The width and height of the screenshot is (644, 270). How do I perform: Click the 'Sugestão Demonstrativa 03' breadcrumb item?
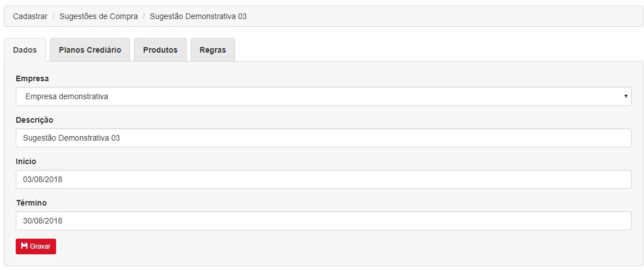click(x=198, y=16)
